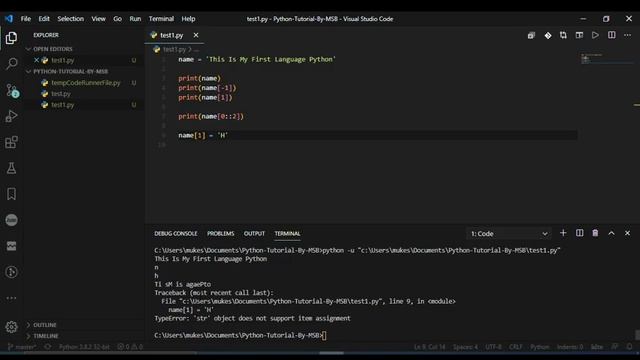
Task: Split the terminal panel
Action: tap(579, 233)
